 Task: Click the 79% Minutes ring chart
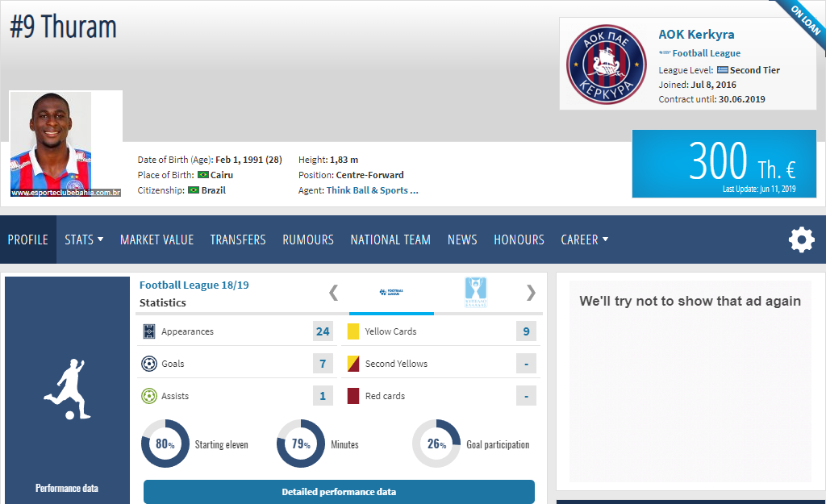(301, 444)
